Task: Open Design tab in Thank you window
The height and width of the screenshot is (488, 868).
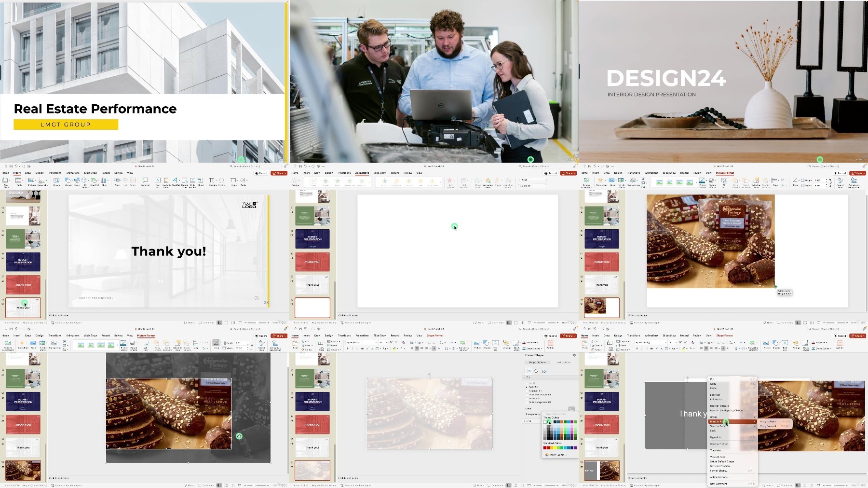Action: 40,173
